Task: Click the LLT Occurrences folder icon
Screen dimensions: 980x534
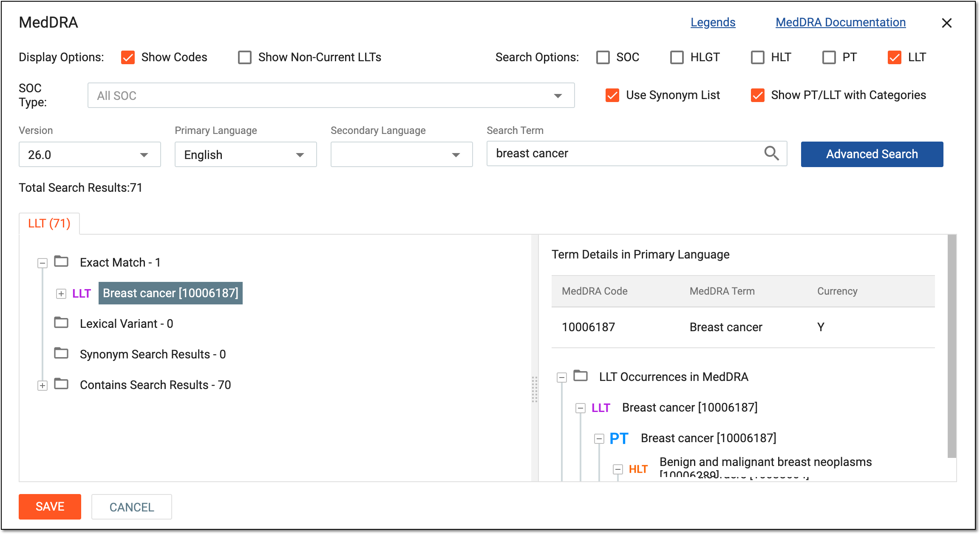Action: (581, 376)
